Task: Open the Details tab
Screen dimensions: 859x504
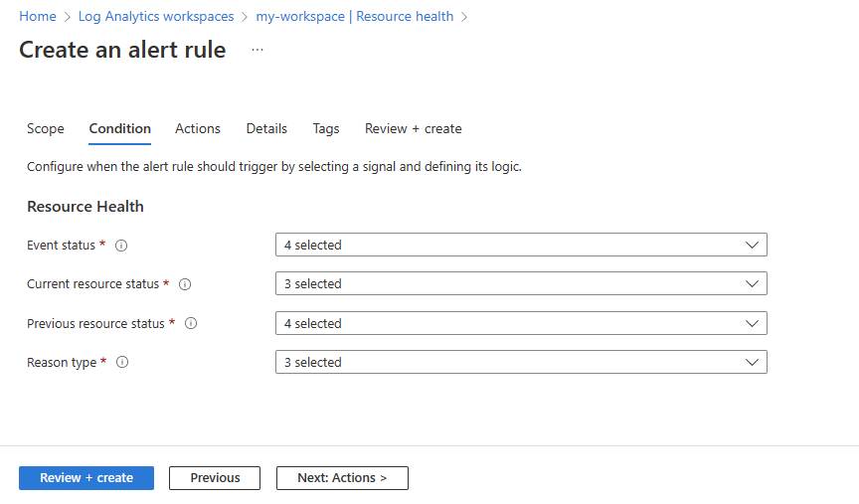Action: coord(266,129)
